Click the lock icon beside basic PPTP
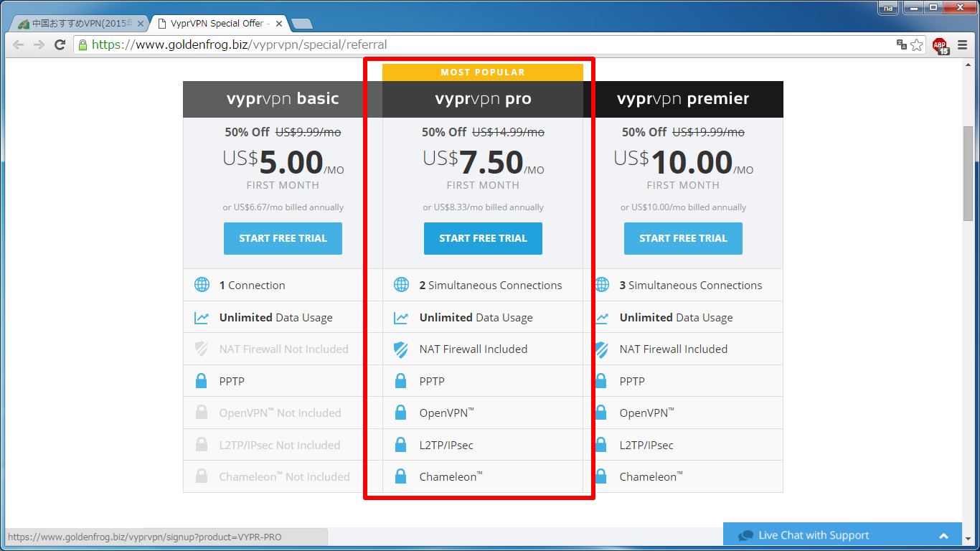Viewport: 980px width, 551px height. (x=202, y=381)
